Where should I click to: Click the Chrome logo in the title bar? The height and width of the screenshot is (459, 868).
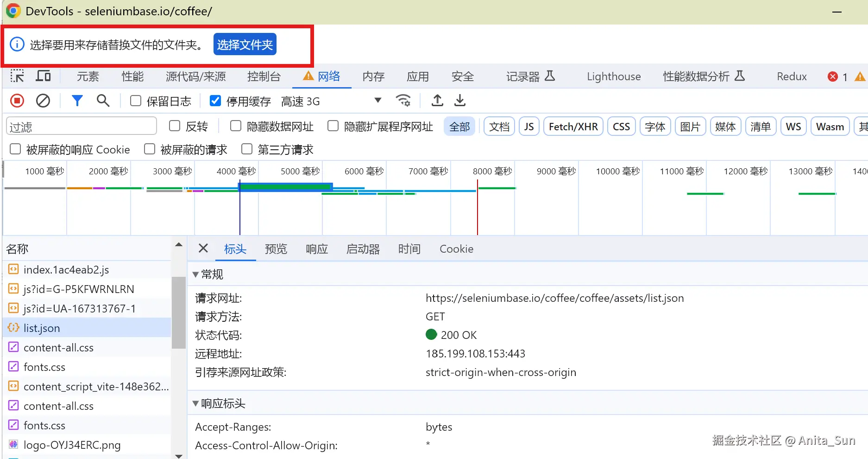pyautogui.click(x=13, y=11)
